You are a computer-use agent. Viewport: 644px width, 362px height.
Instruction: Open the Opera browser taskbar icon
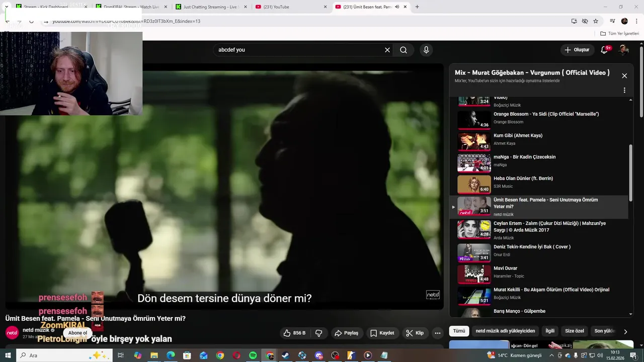coord(236,355)
